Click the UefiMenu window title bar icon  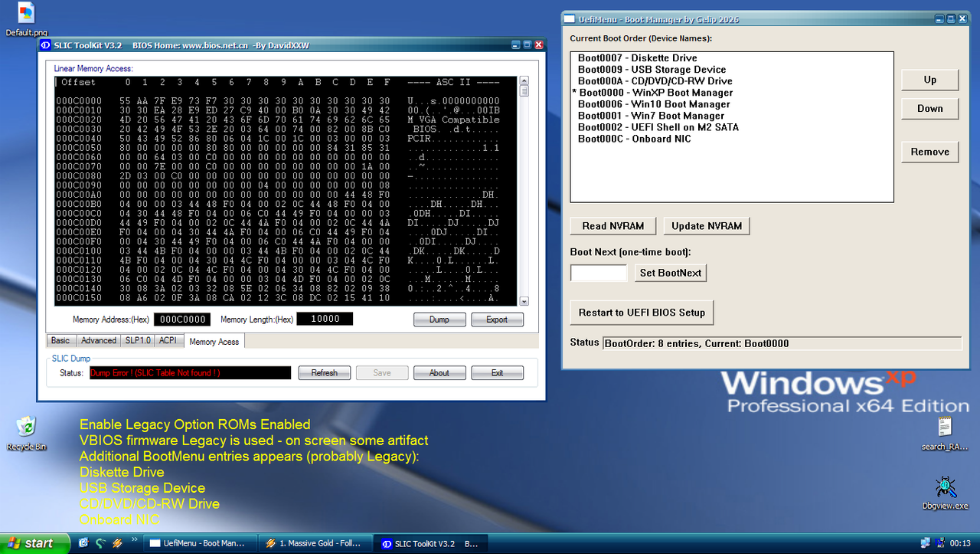568,18
